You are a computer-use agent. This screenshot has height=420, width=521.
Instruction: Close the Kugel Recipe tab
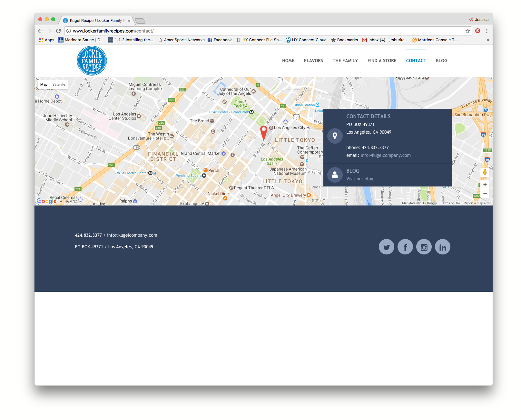pos(129,21)
